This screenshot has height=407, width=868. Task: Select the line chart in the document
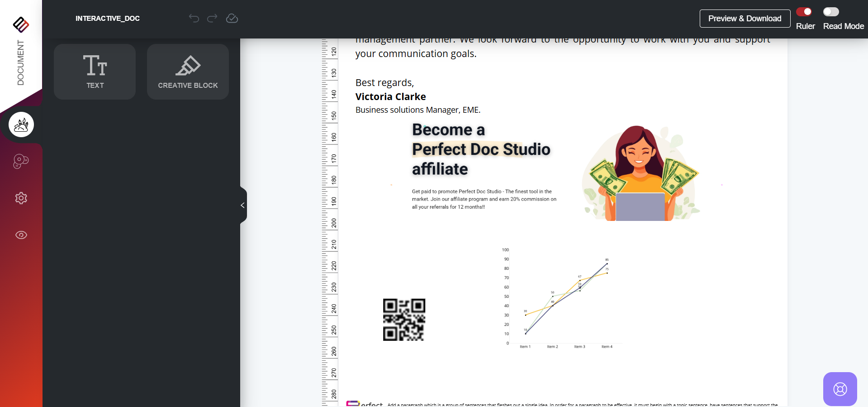coord(561,299)
